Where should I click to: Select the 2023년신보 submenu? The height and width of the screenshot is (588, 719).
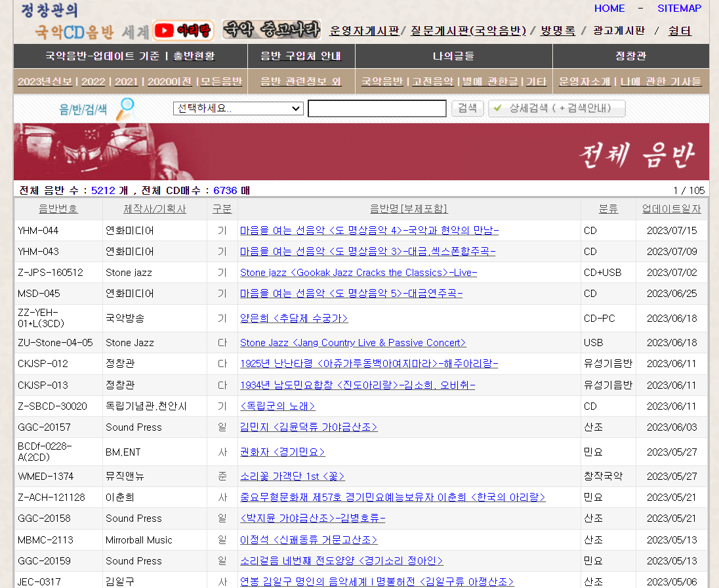47,81
